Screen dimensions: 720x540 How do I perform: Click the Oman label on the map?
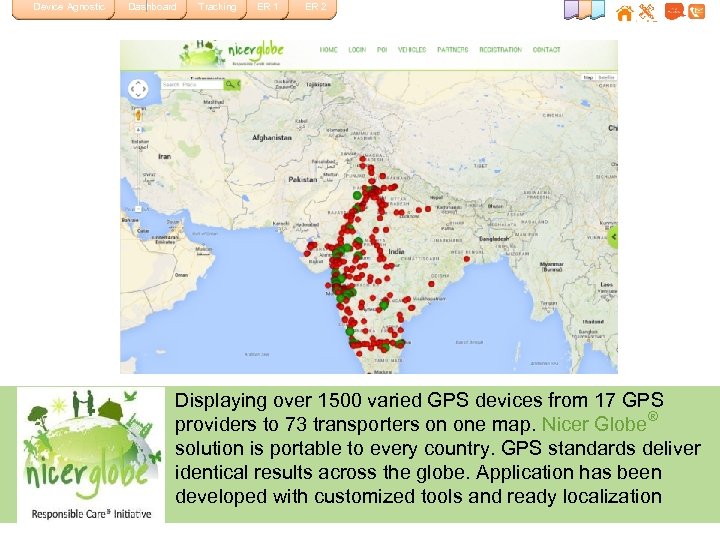click(x=181, y=275)
